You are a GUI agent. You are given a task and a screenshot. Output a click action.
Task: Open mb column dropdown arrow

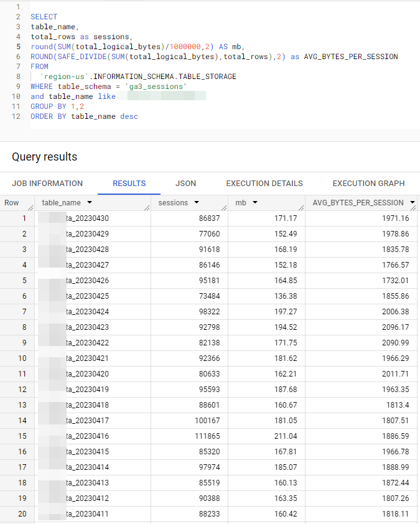[x=255, y=202]
